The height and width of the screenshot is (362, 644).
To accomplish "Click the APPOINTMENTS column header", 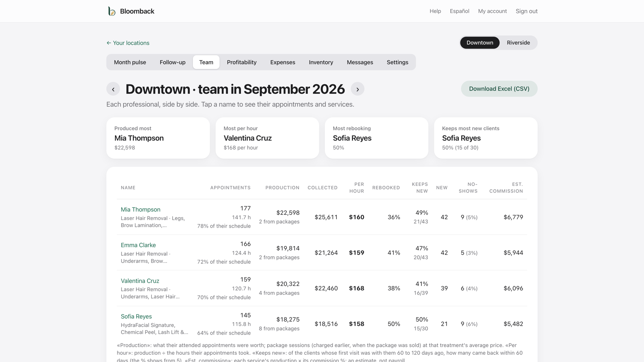I will click(x=230, y=188).
